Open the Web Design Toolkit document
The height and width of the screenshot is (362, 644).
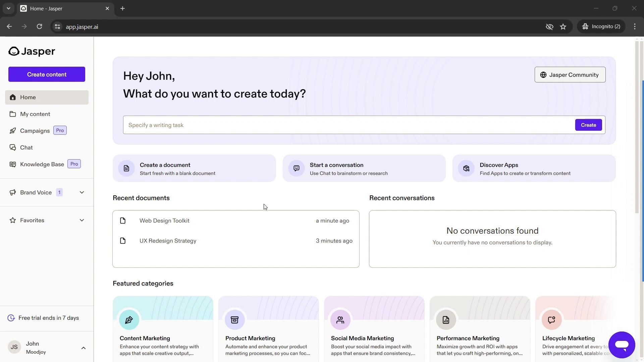pos(164,221)
